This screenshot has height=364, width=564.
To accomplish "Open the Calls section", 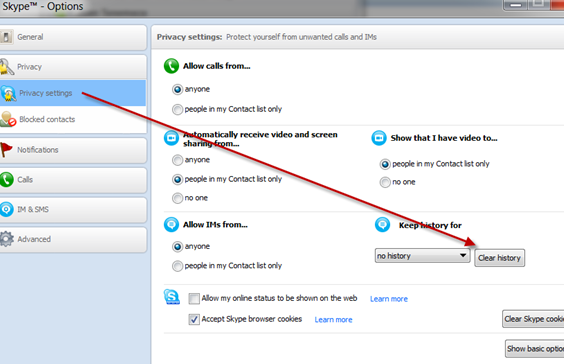I will point(73,180).
